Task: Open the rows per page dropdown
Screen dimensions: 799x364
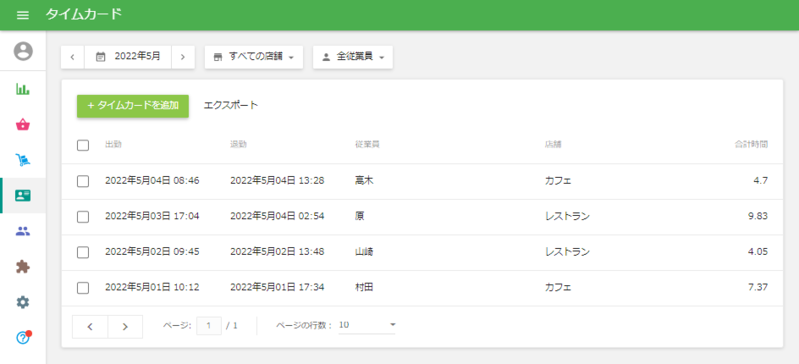Action: [x=367, y=325]
